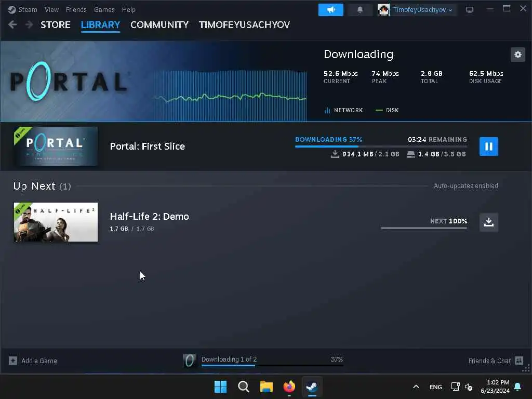
Task: Switch to the COMMUNITY tab
Action: coord(159,25)
